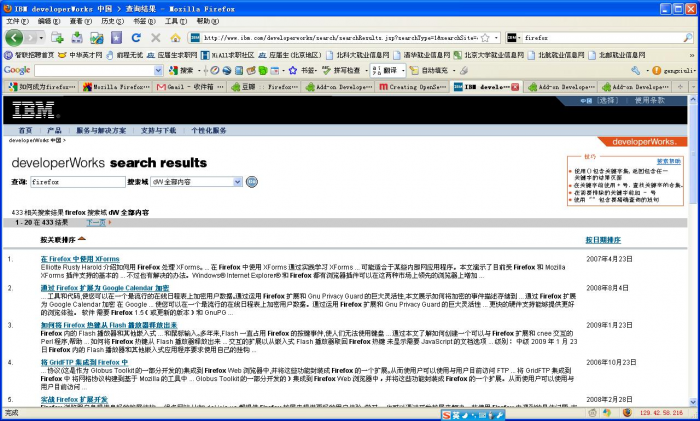Open the 智联招聘首页 bookmark
The height and width of the screenshot is (421, 700).
pyautogui.click(x=29, y=55)
